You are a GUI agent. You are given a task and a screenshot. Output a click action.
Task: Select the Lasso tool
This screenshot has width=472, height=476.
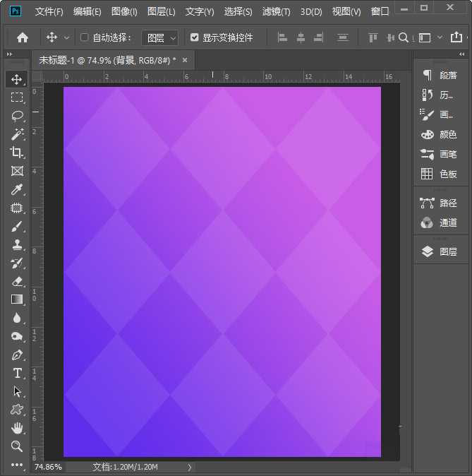17,116
